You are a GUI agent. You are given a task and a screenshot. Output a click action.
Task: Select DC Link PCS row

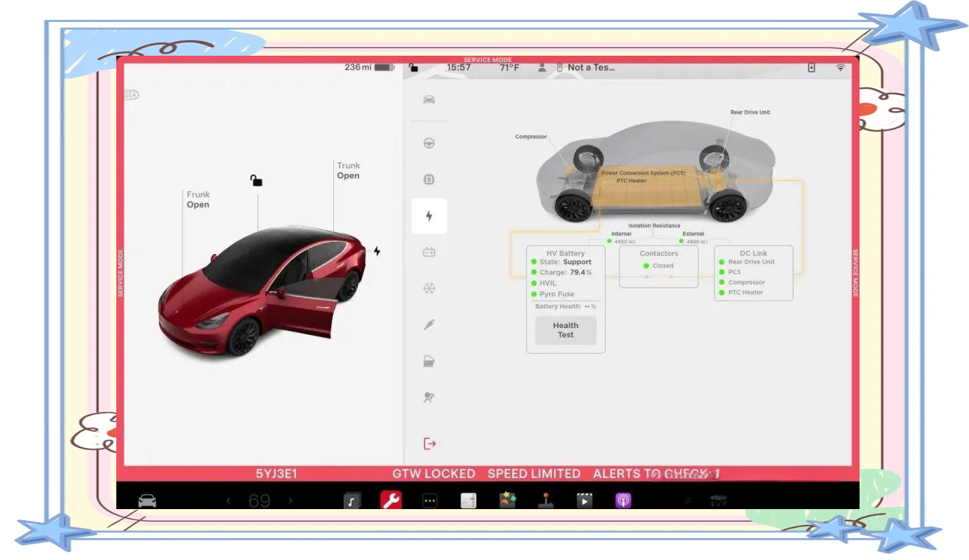[x=730, y=272]
